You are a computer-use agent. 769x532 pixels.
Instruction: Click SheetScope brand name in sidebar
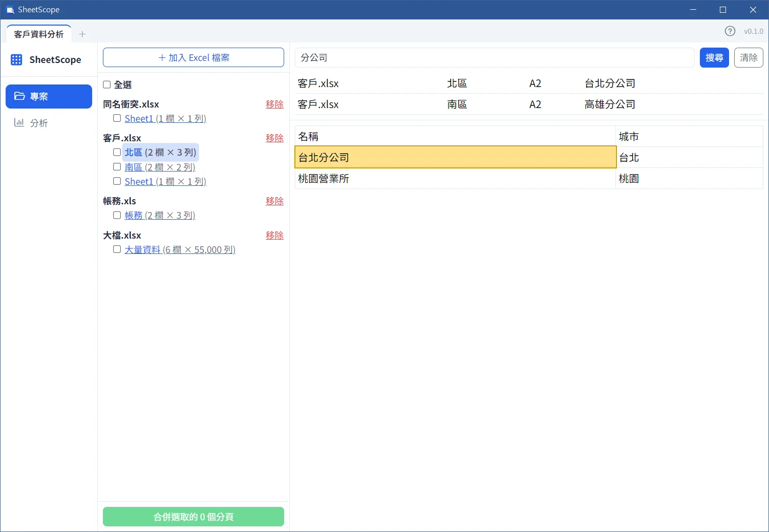pos(55,60)
